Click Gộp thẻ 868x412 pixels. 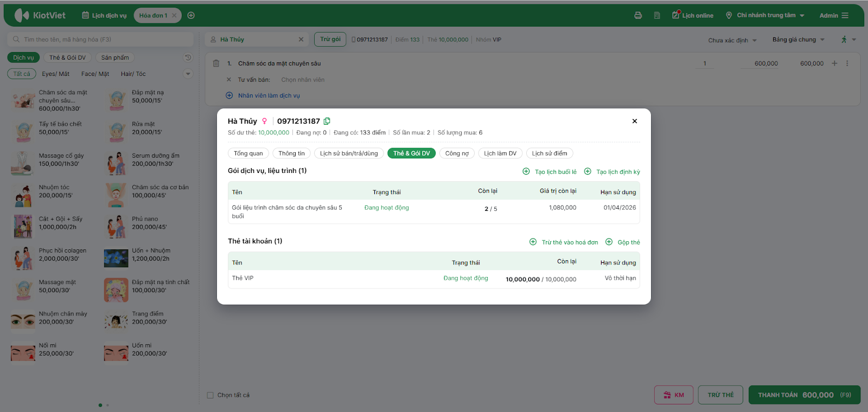click(x=623, y=242)
